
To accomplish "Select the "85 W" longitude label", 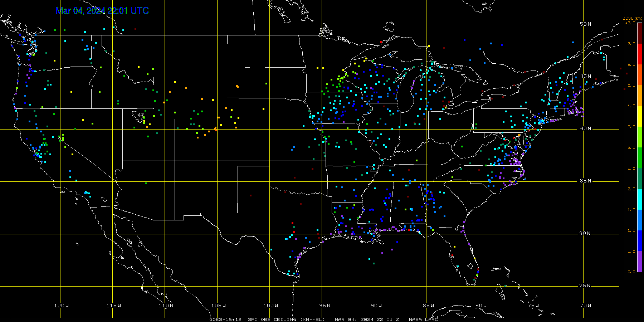I will pyautogui.click(x=429, y=306).
